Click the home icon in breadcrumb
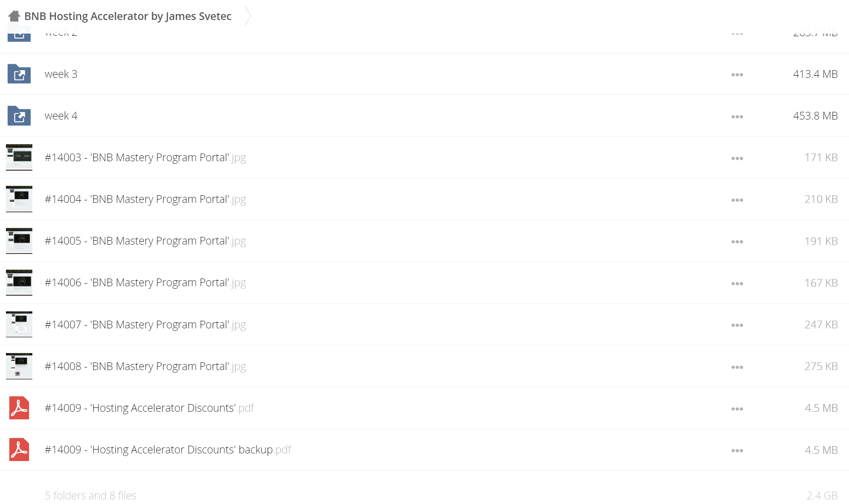 click(x=14, y=16)
